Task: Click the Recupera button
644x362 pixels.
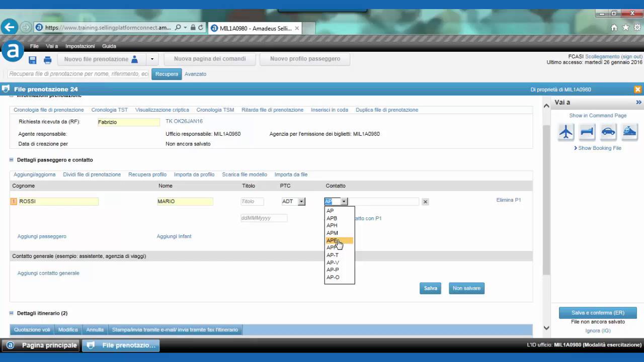Action: pyautogui.click(x=167, y=74)
